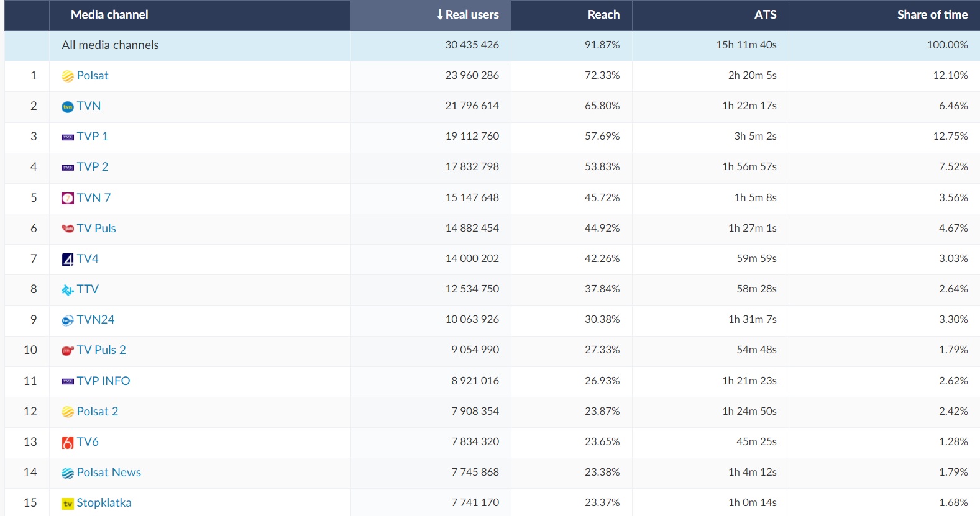Image resolution: width=980 pixels, height=516 pixels.
Task: Open the TV Puls 2 channel link
Action: click(x=101, y=350)
